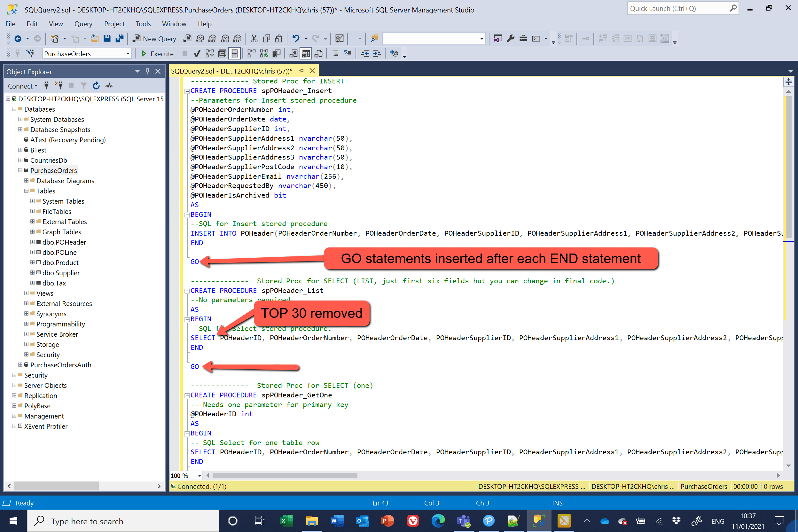The height and width of the screenshot is (532, 798).
Task: Toggle insert mode via INS indicator
Action: tap(557, 503)
